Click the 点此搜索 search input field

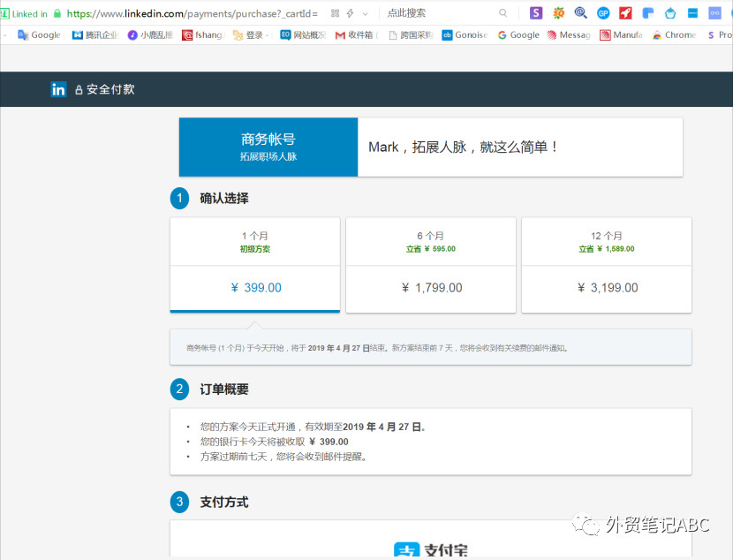click(440, 13)
